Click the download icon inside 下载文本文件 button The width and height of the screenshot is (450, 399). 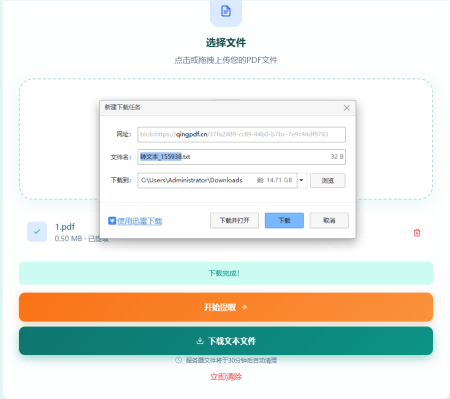click(x=200, y=341)
